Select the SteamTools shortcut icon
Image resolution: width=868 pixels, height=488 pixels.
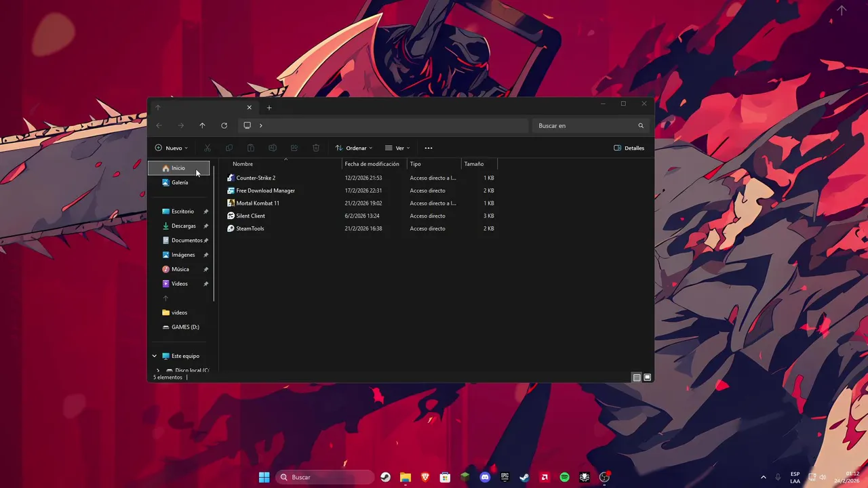231,228
